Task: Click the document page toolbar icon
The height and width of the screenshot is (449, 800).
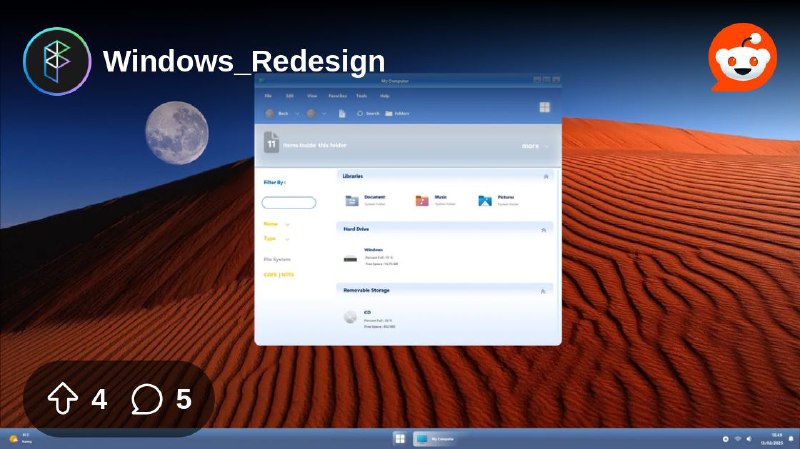Action: tap(342, 113)
